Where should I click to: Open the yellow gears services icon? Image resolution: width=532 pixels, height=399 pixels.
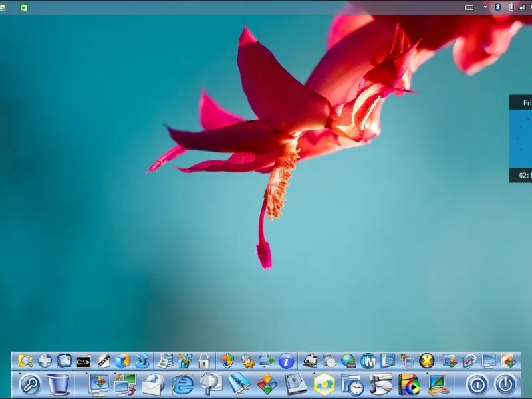click(247, 362)
